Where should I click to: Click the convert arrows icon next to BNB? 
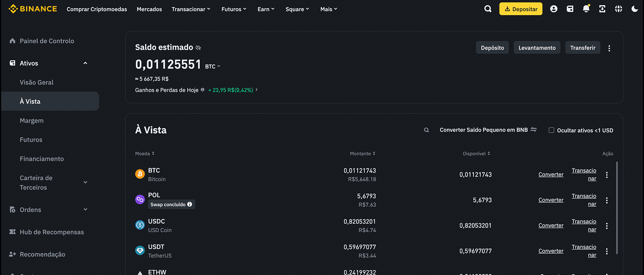[x=534, y=130]
